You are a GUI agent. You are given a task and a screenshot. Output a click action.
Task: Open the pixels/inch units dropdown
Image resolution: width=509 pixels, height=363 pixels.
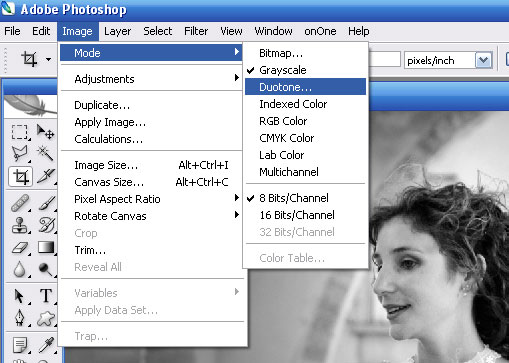pyautogui.click(x=483, y=60)
